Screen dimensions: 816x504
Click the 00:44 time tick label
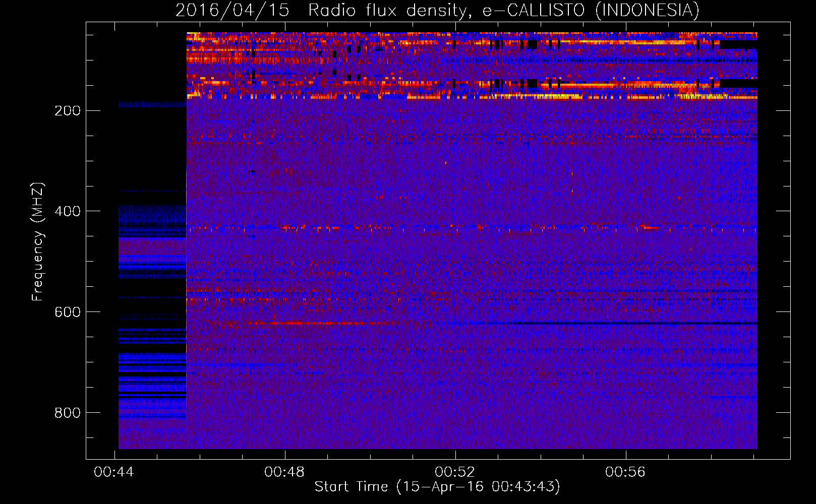[114, 472]
